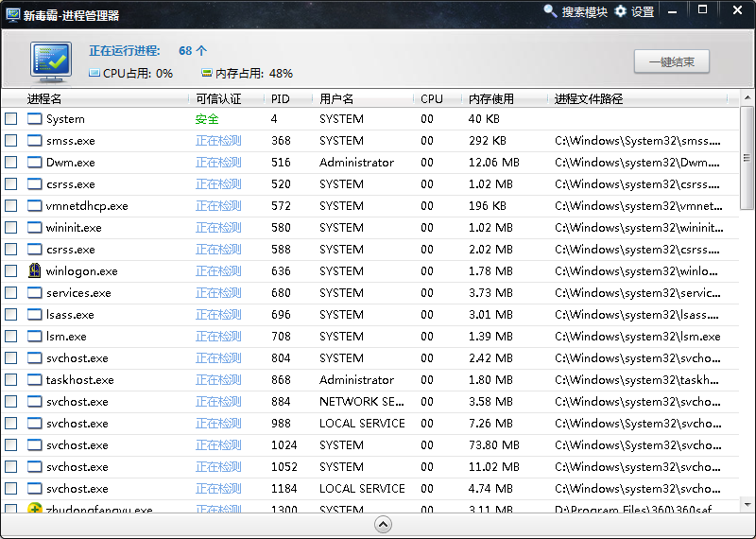Viewport: 756px width, 539px height.
Task: Select the vmnetdhcp.exe checkbox
Action: click(x=11, y=206)
